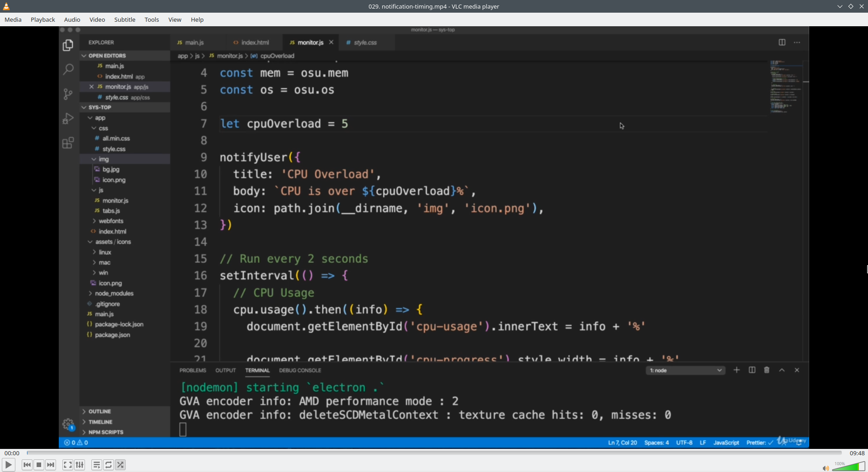Close the terminal panel
The height and width of the screenshot is (472, 868).
(x=797, y=370)
